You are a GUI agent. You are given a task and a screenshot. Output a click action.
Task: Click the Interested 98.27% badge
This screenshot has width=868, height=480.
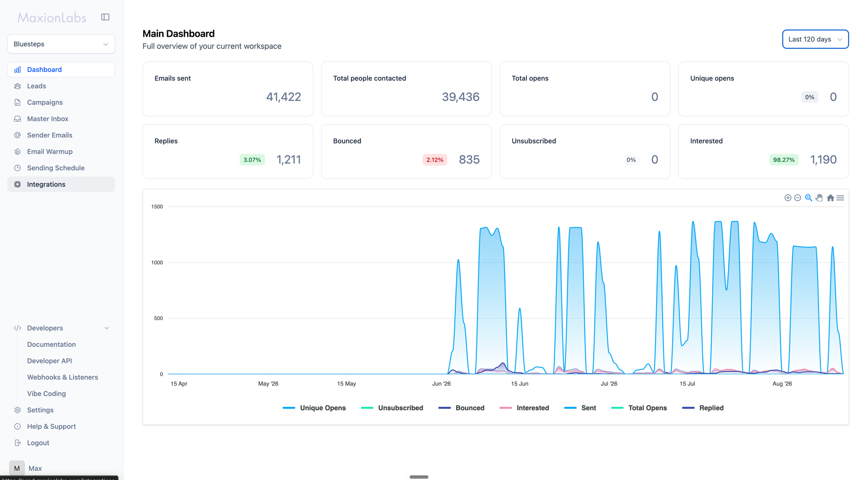(784, 160)
